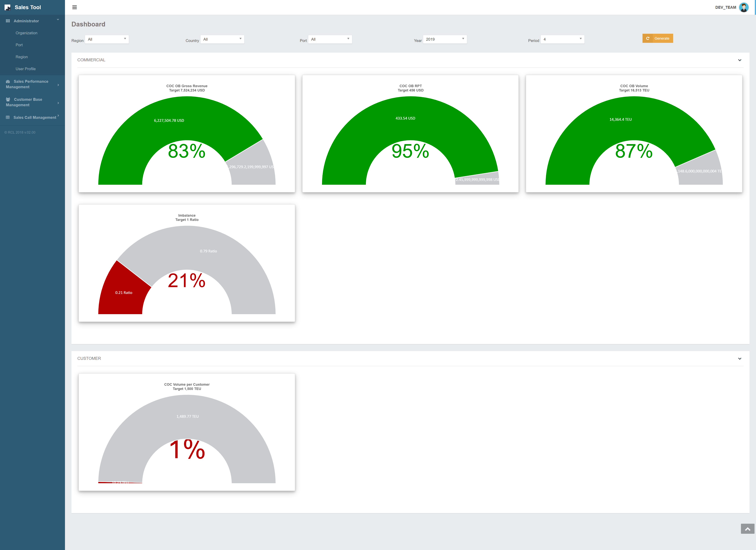Click the COC OB Volume chart title
Screen dimensions: 756x550
coord(634,86)
